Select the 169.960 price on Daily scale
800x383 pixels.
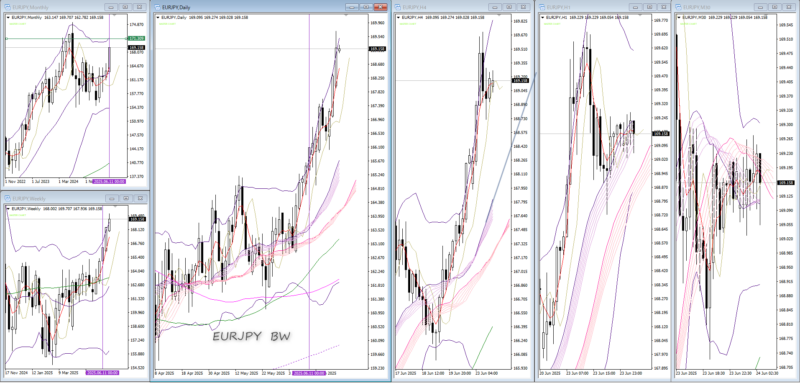tap(377, 22)
